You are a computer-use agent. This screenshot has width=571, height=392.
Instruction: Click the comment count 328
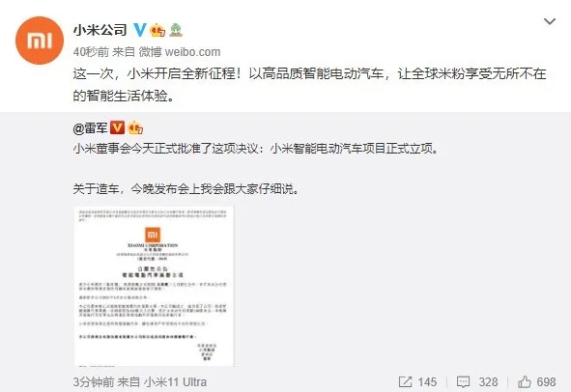488,381
